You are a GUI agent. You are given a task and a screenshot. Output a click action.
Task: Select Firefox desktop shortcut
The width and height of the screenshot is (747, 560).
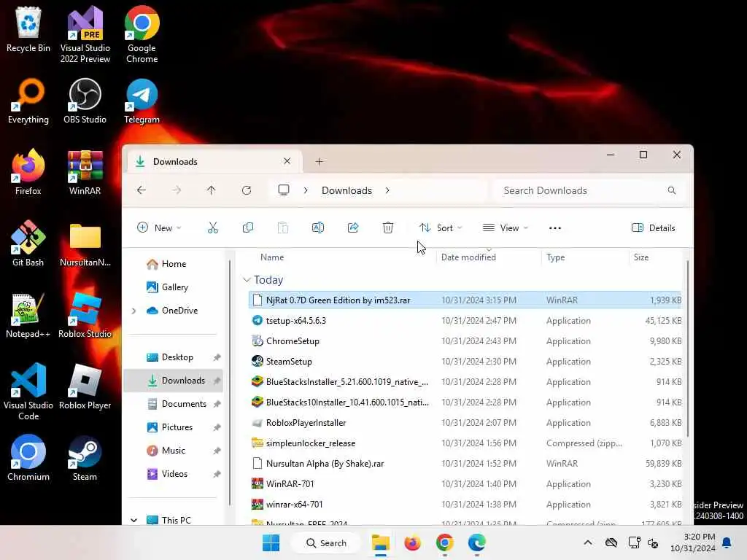point(28,172)
